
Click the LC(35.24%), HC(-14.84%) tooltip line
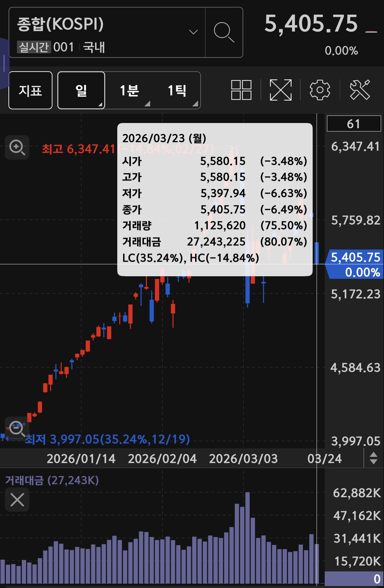(191, 258)
